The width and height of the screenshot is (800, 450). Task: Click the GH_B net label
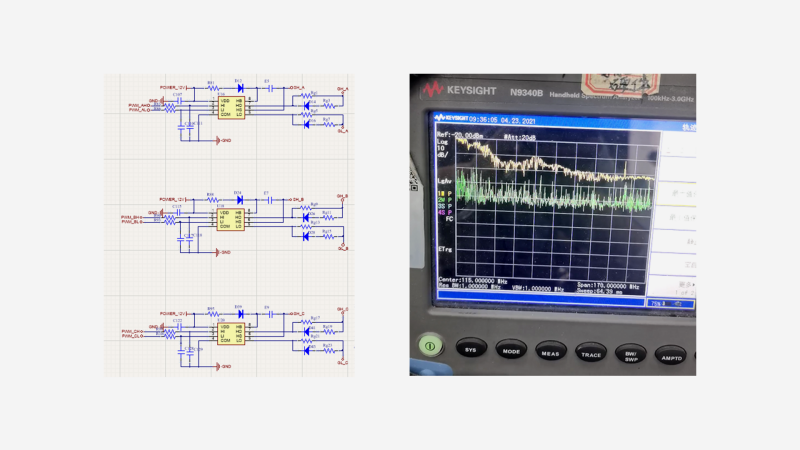tap(342, 196)
